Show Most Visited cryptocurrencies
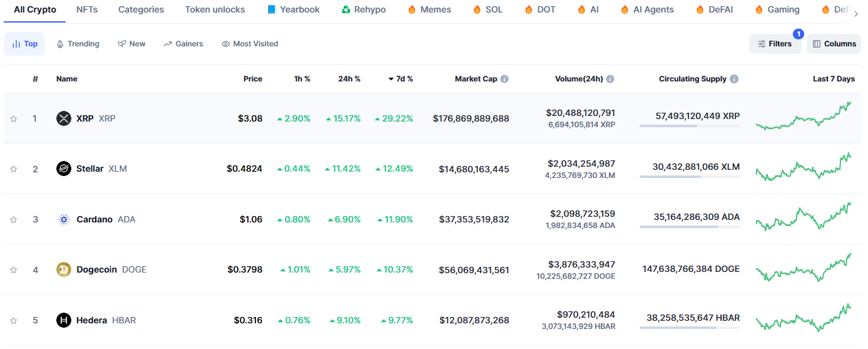This screenshot has height=349, width=868. 250,44
